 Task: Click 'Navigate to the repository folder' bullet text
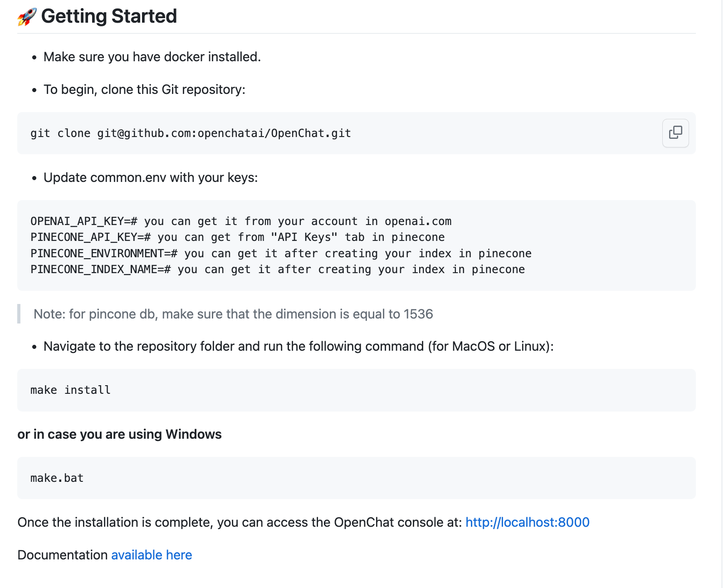[x=298, y=346]
